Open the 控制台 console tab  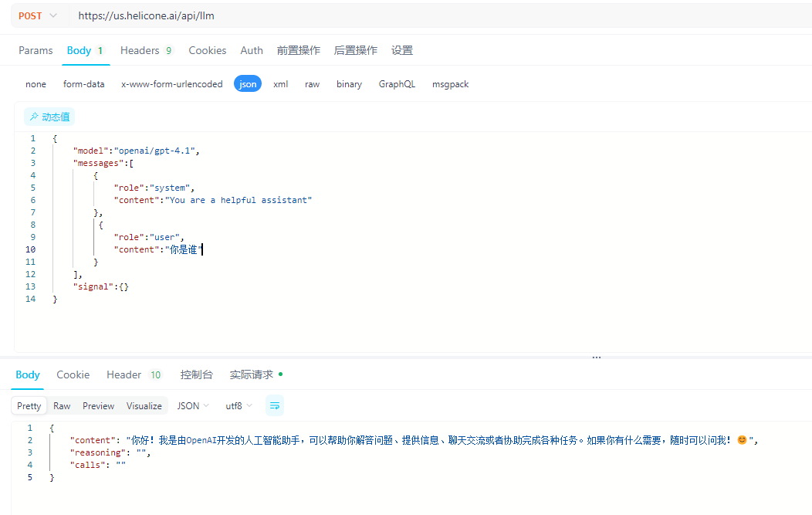point(196,374)
